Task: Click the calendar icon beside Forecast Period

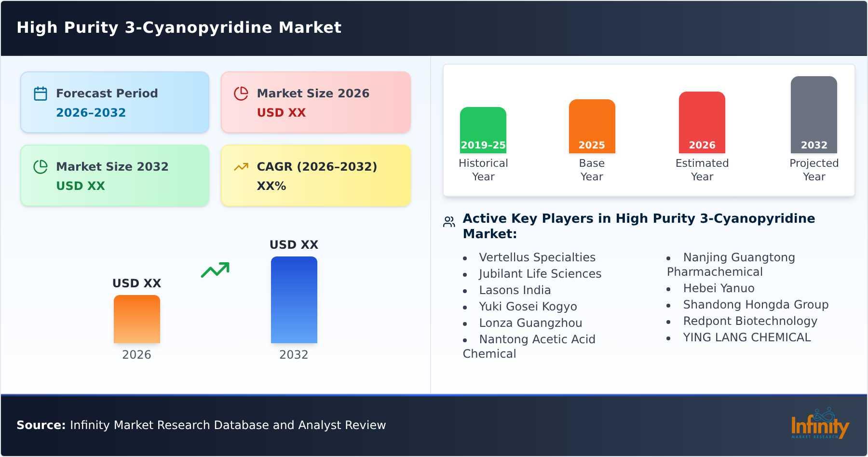Action: tap(41, 94)
